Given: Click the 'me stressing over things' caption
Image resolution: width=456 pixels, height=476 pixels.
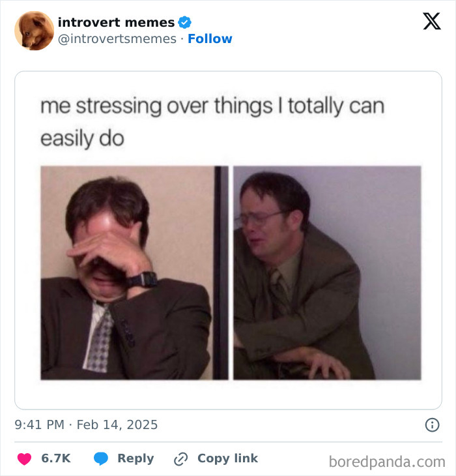Looking at the screenshot, I should 212,123.
